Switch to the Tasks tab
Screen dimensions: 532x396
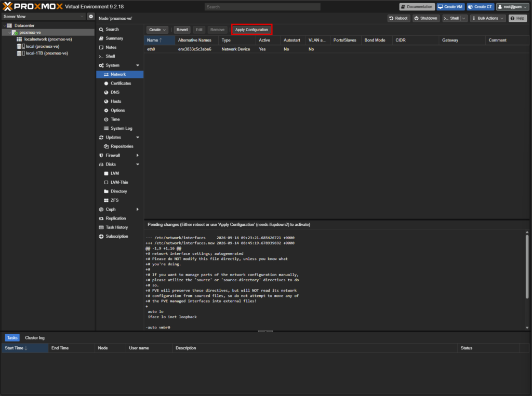pyautogui.click(x=12, y=338)
